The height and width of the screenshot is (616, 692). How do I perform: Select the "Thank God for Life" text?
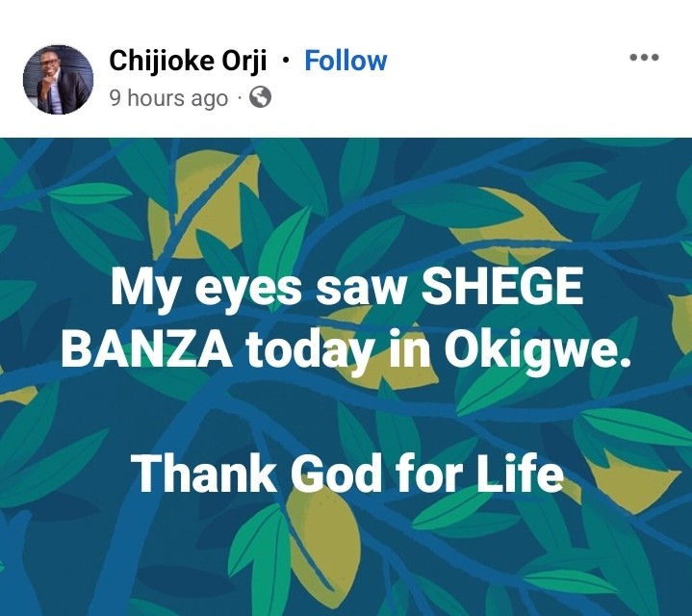pos(346,474)
